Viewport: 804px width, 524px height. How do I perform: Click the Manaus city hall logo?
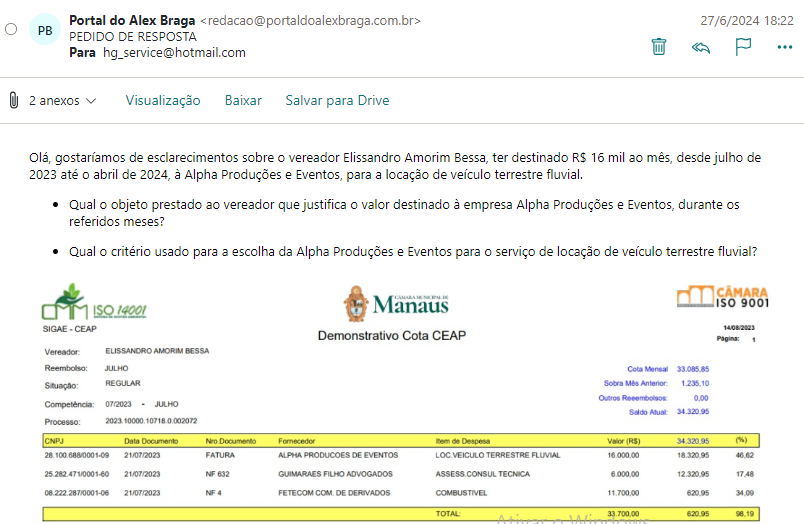pyautogui.click(x=396, y=304)
